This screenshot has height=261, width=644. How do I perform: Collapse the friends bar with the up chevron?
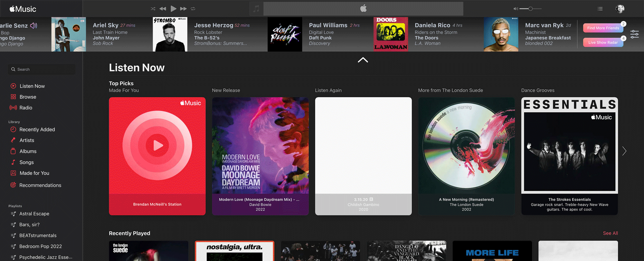pos(363,60)
